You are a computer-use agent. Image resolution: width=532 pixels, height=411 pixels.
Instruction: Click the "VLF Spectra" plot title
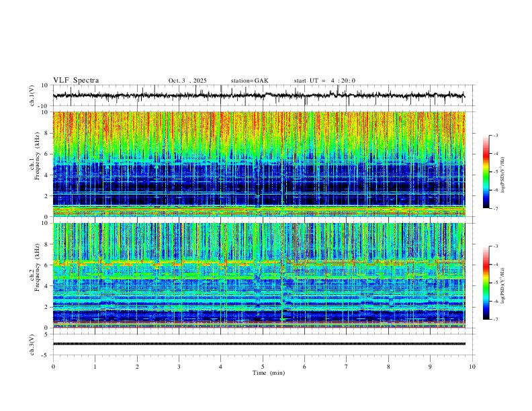click(x=76, y=80)
